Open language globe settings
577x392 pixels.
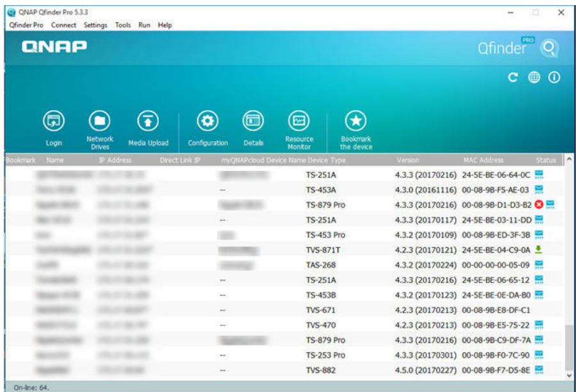point(534,78)
